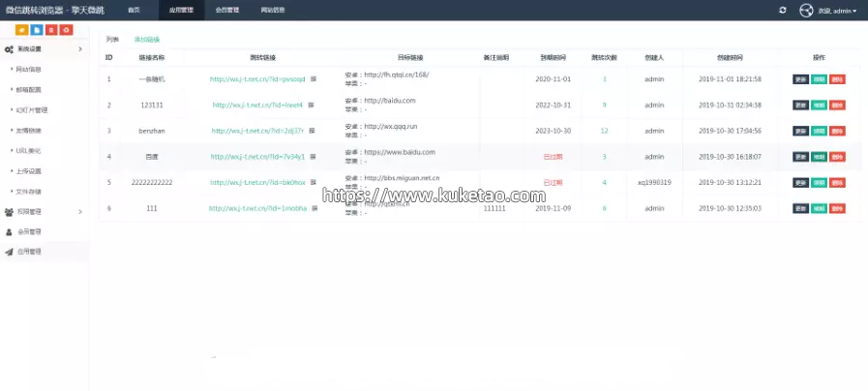
Task: Click the creator name xq1990319
Action: tap(654, 182)
